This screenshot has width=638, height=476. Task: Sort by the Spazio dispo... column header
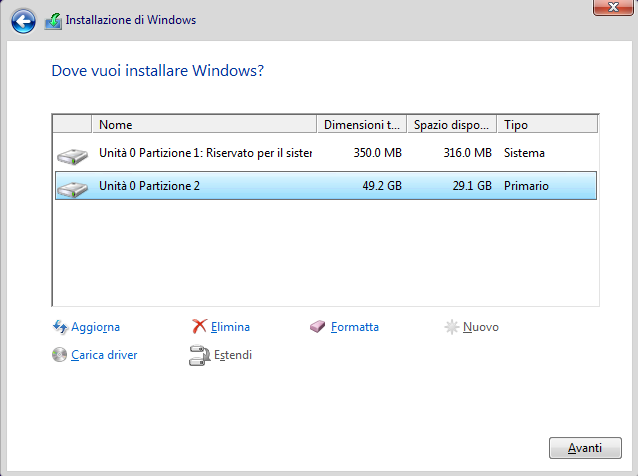click(x=452, y=124)
